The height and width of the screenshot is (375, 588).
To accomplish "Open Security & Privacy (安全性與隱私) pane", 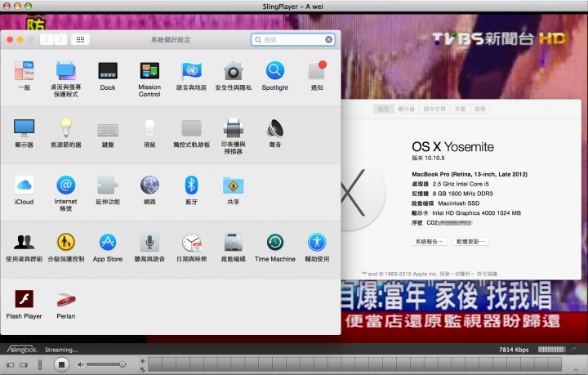I will [234, 75].
